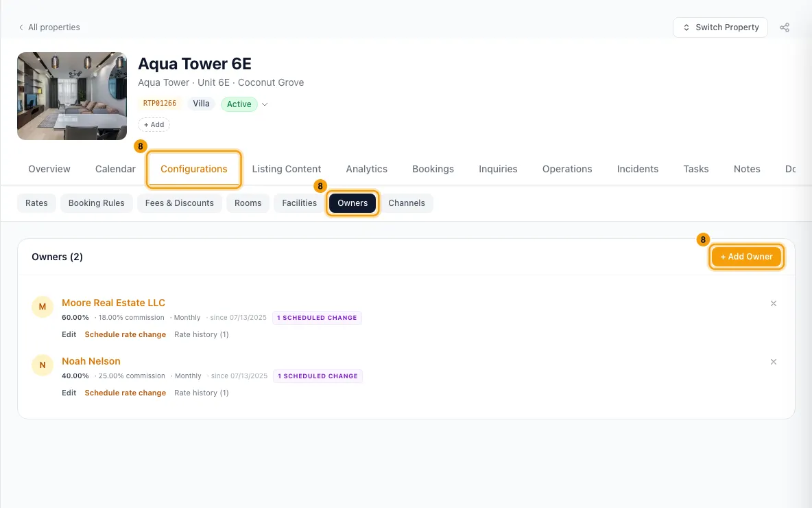Screen dimensions: 812x508
Task: Select the Rates sub-tab
Action: tap(36, 203)
